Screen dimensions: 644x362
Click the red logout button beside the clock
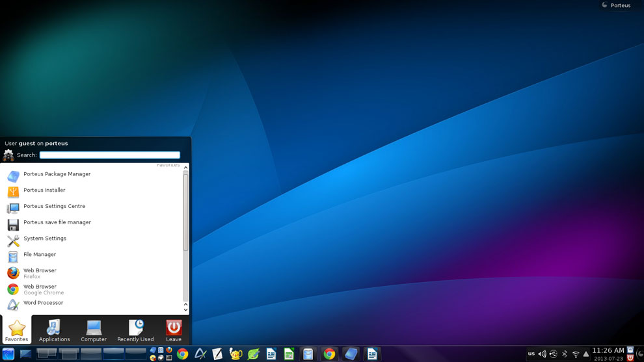(x=630, y=358)
